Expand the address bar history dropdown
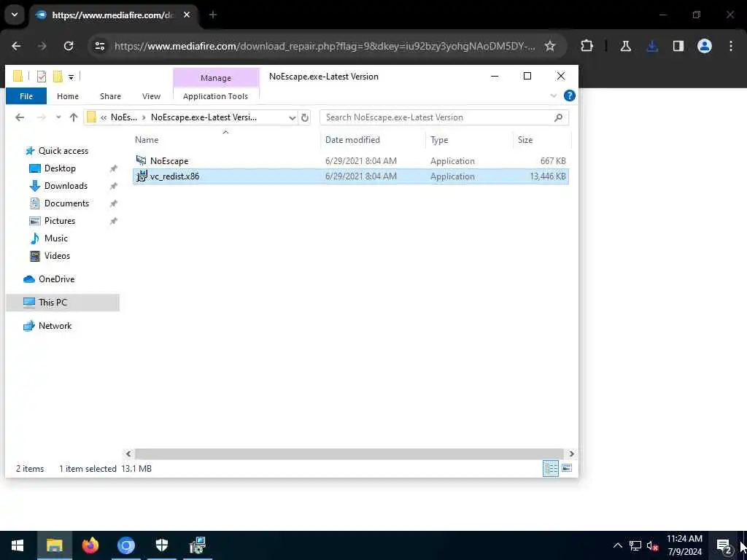 click(292, 117)
